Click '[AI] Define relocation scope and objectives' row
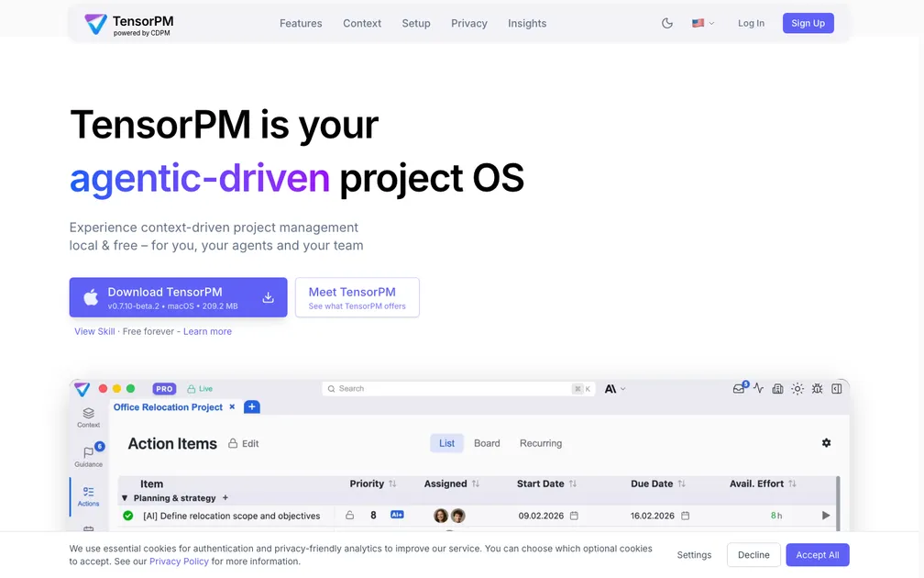The height and width of the screenshot is (578, 924). [232, 516]
